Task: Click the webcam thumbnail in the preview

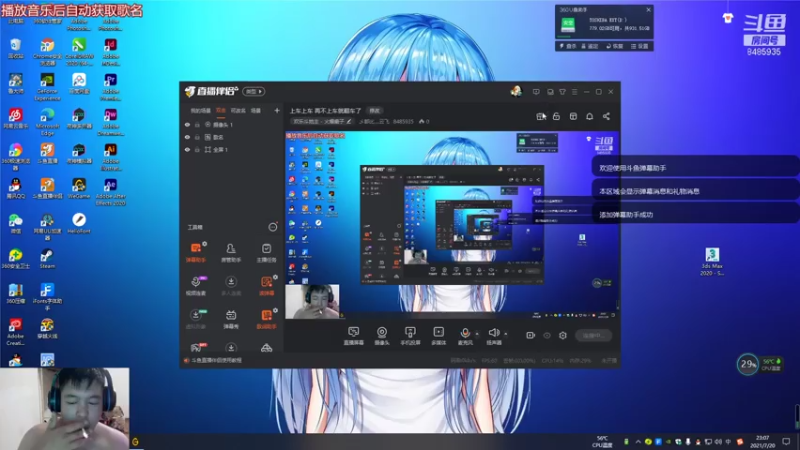Action: point(312,302)
